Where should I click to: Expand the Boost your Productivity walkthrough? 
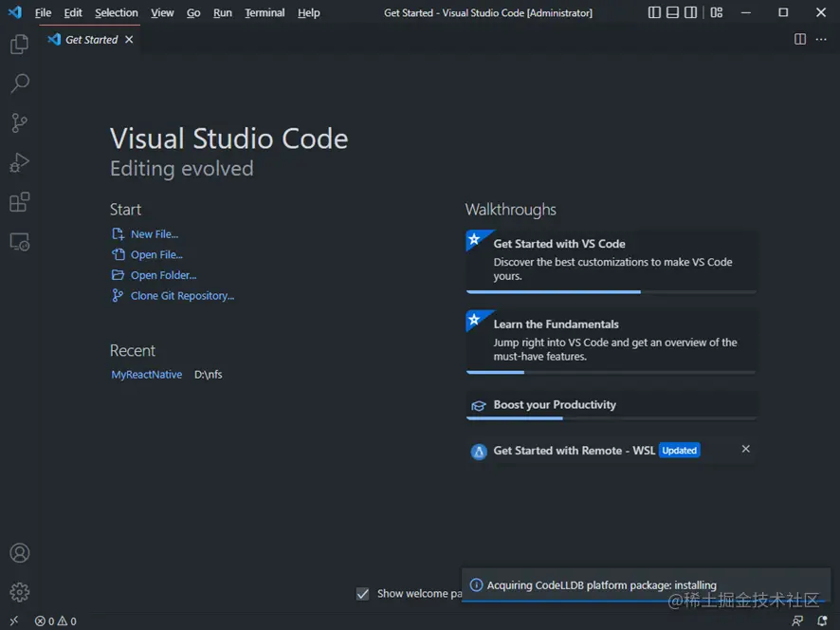point(555,405)
